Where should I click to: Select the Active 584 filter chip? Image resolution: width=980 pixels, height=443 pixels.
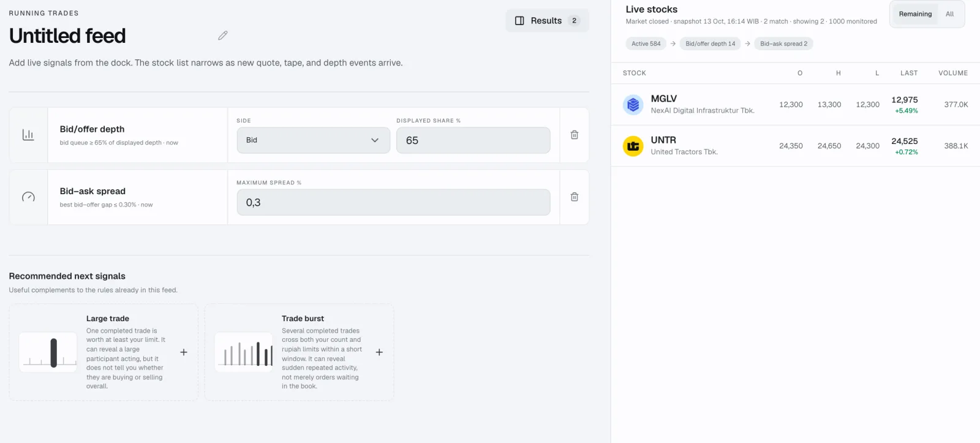pos(646,44)
